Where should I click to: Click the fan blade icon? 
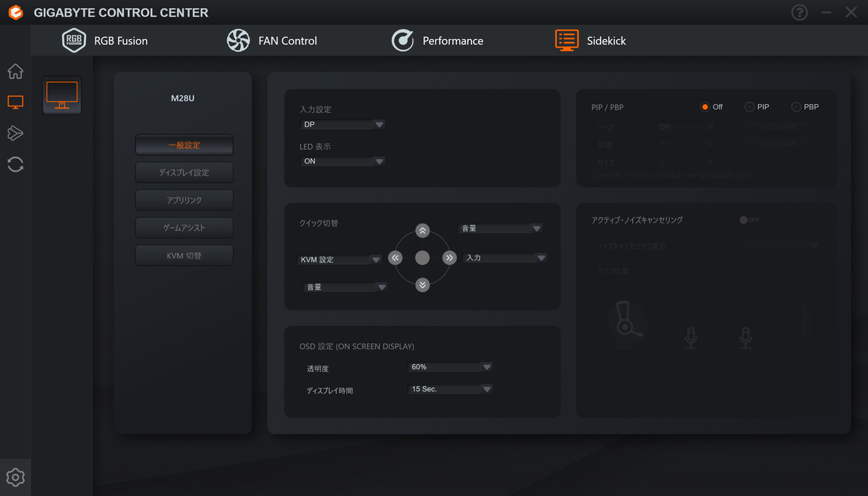click(x=238, y=40)
